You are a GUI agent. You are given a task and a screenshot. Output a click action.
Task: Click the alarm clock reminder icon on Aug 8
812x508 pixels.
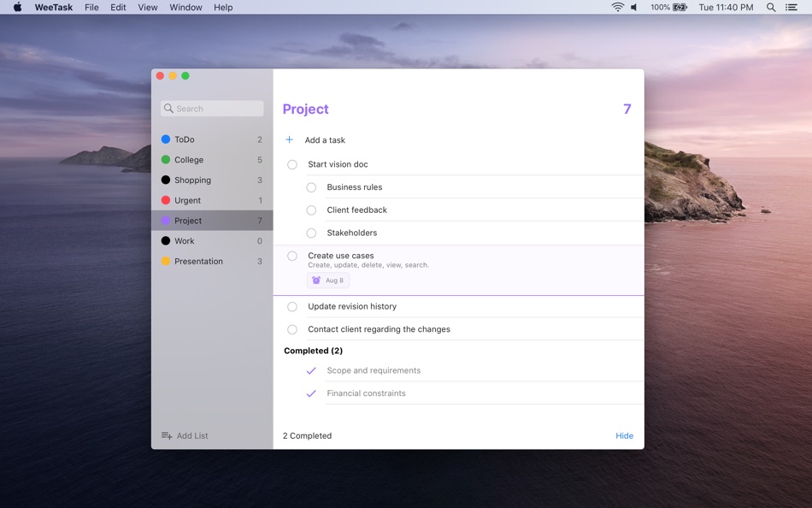(x=316, y=280)
